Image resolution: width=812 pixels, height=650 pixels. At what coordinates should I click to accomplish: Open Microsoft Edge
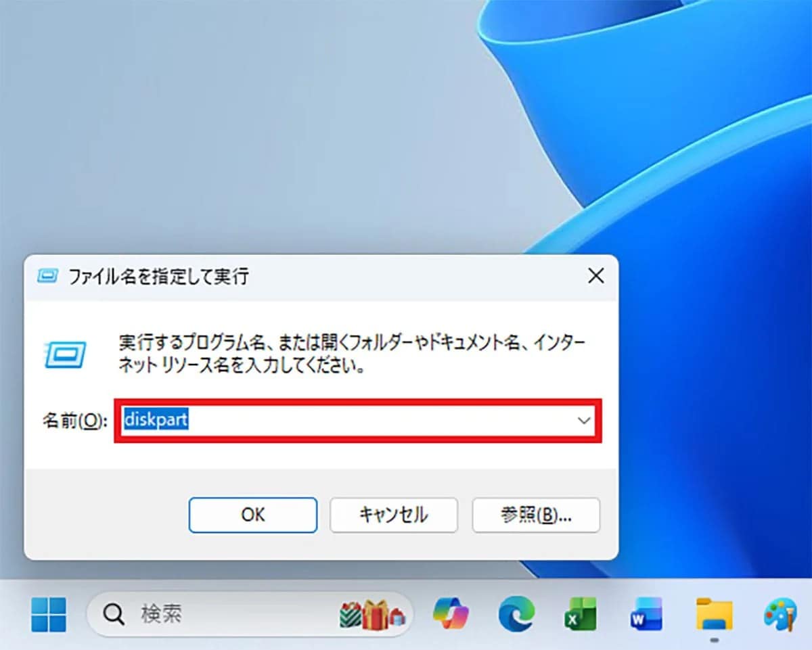click(x=516, y=614)
